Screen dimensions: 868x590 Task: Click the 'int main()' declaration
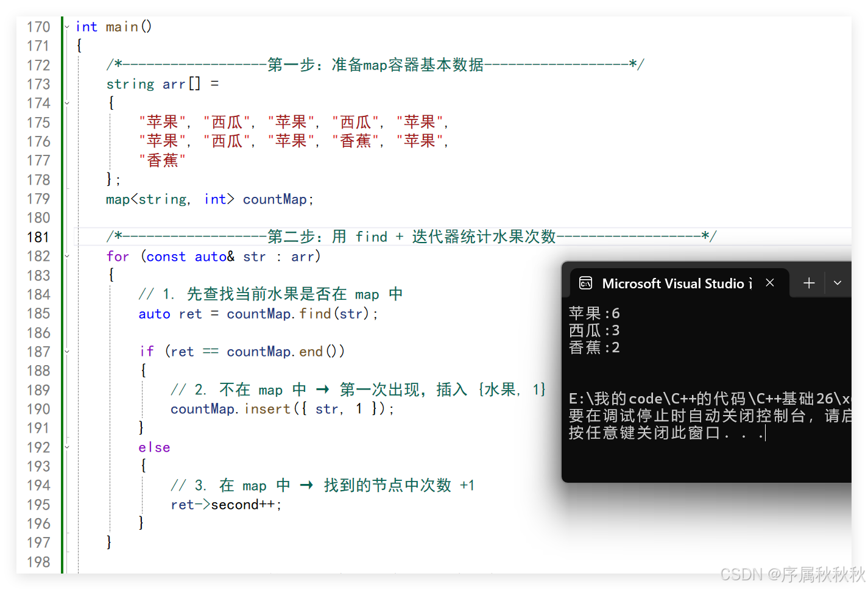tap(114, 27)
